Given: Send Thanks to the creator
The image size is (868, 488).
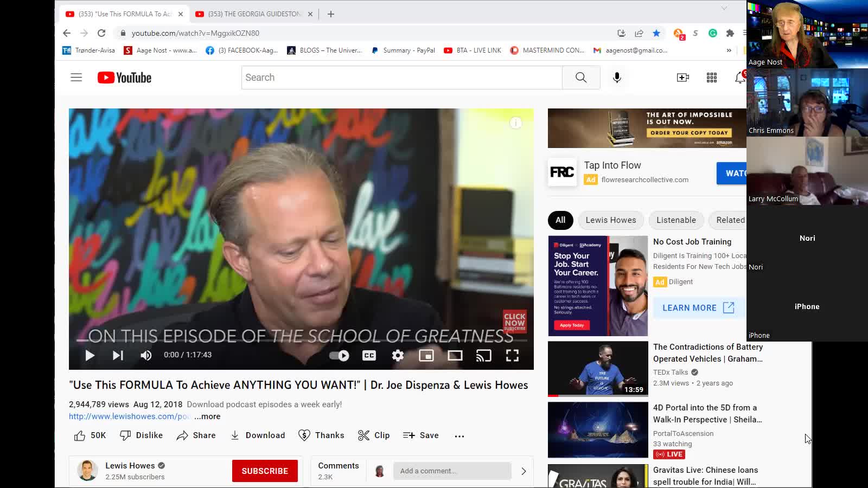Looking at the screenshot, I should coord(321,435).
